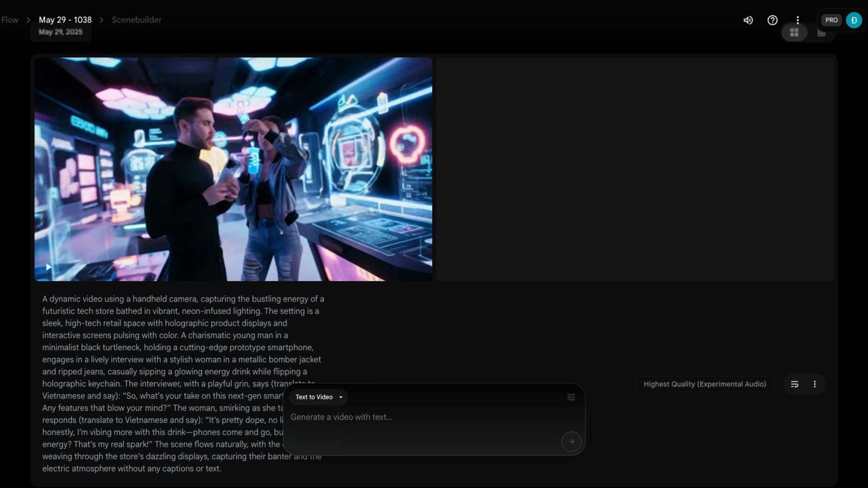Screen dimensions: 868x488
Task: Click the PRO badge
Action: tap(831, 20)
